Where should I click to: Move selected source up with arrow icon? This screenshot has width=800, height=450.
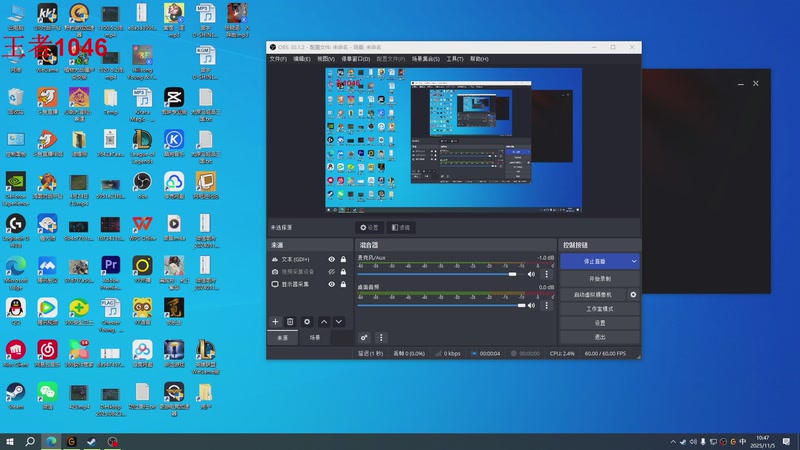click(x=324, y=322)
